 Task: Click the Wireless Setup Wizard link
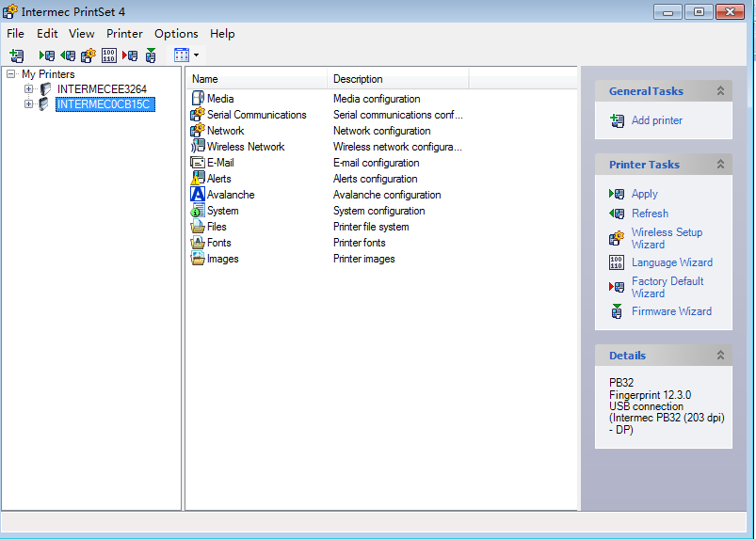point(668,238)
